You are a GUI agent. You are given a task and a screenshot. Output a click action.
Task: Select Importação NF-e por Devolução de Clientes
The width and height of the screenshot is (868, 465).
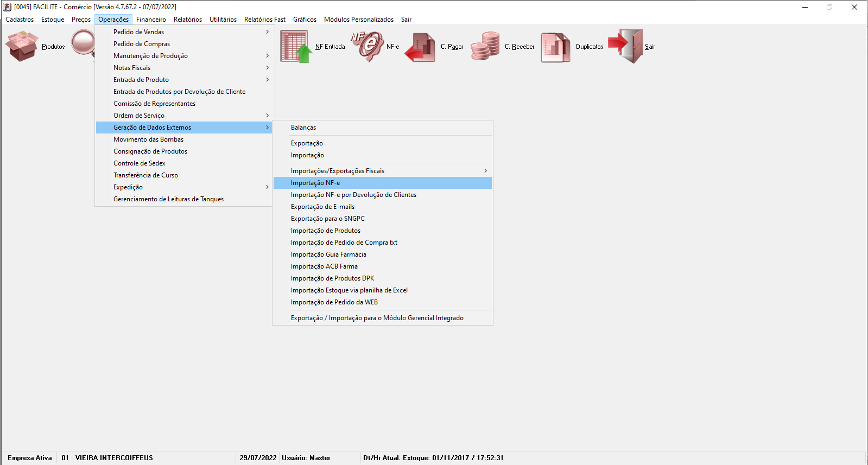[x=383, y=195]
